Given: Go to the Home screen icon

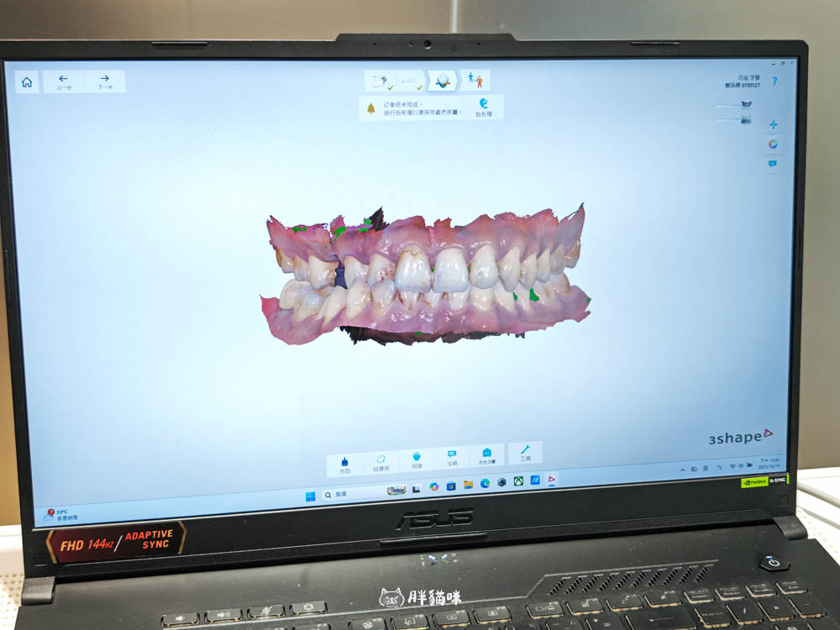Looking at the screenshot, I should coord(27,82).
